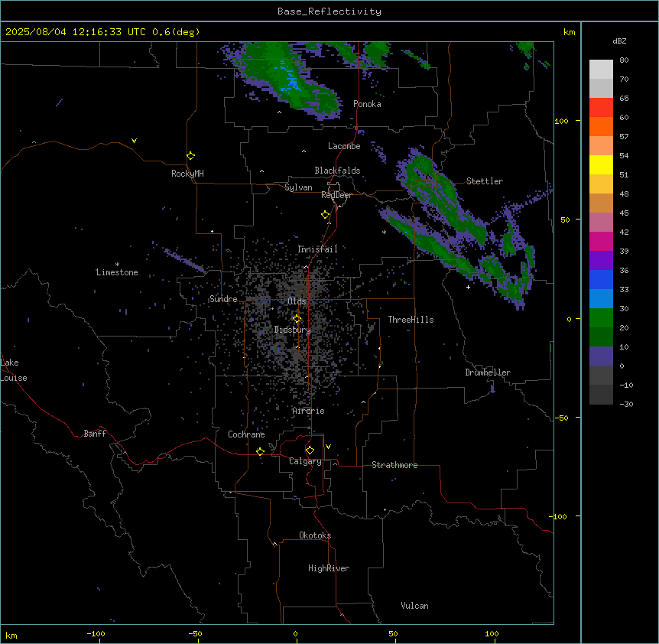Click the Base_Reflectivity title text
Viewport: 659px width, 644px height.
pos(329,11)
